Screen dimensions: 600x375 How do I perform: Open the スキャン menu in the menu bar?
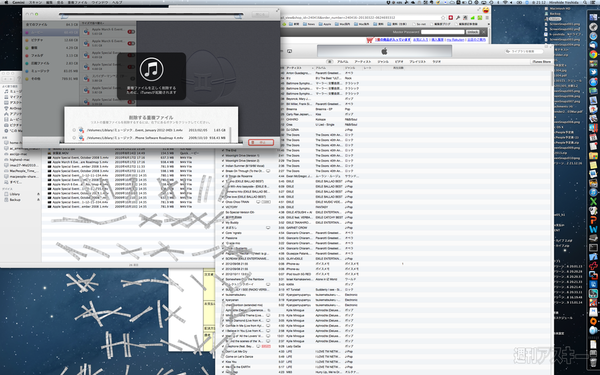pyautogui.click(x=36, y=2)
